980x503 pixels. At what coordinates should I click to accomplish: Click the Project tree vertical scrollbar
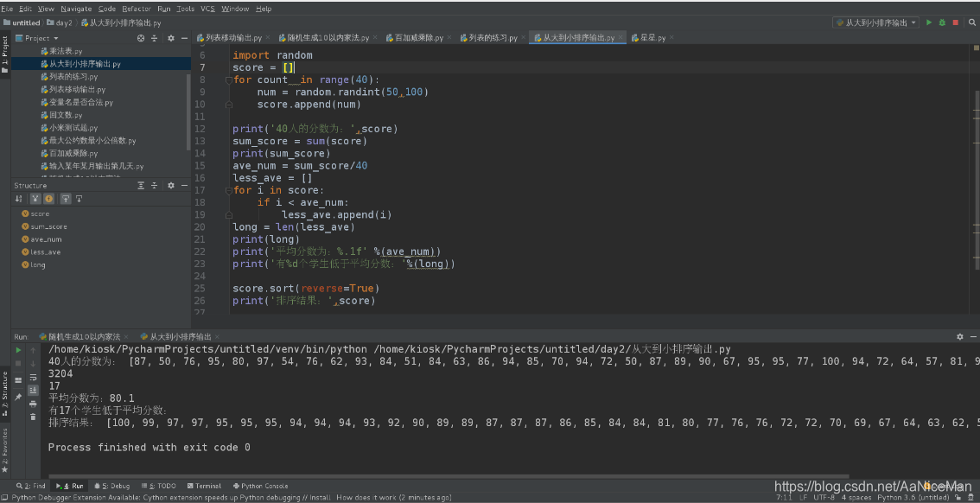188,111
